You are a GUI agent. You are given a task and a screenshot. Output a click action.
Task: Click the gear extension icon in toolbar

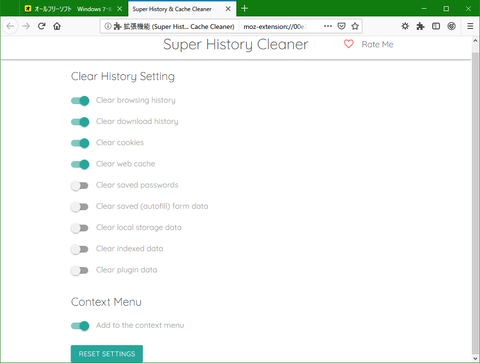(405, 26)
